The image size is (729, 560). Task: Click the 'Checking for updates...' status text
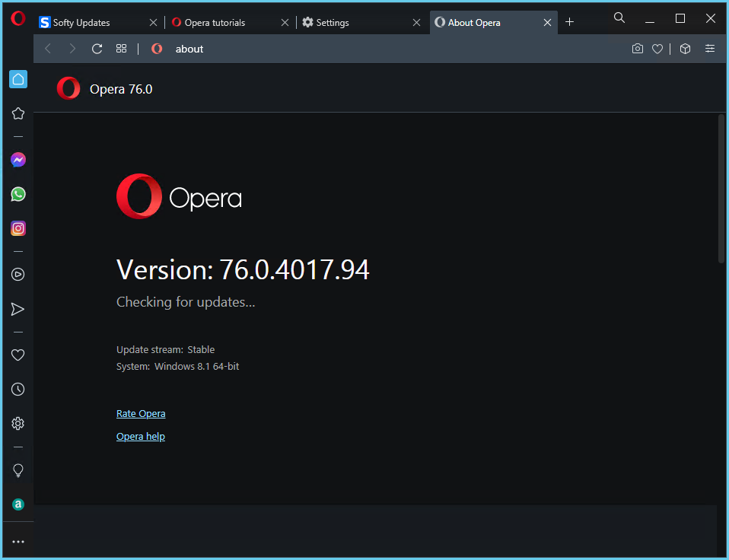click(x=186, y=302)
